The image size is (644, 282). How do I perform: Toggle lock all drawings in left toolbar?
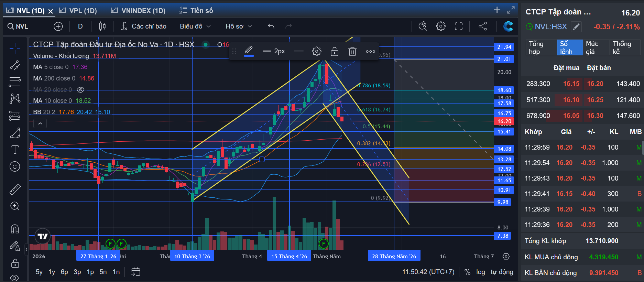[15, 263]
